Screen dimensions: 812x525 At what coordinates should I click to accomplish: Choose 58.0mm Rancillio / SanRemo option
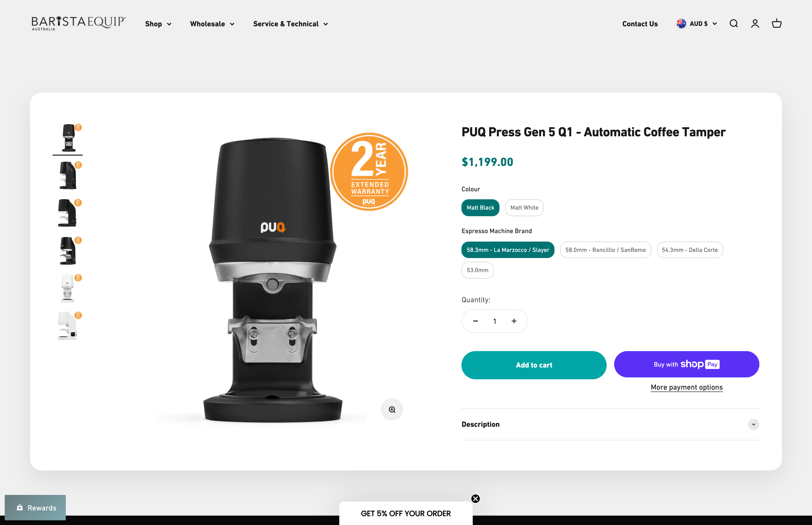[x=605, y=250]
